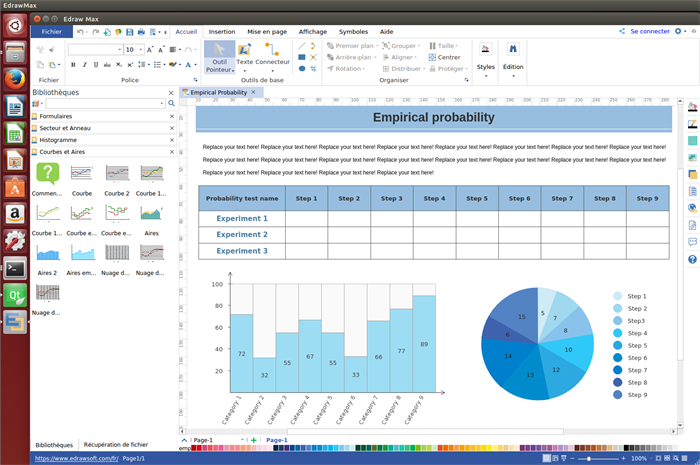
Task: Click the Bold formatting icon
Action: point(72,65)
